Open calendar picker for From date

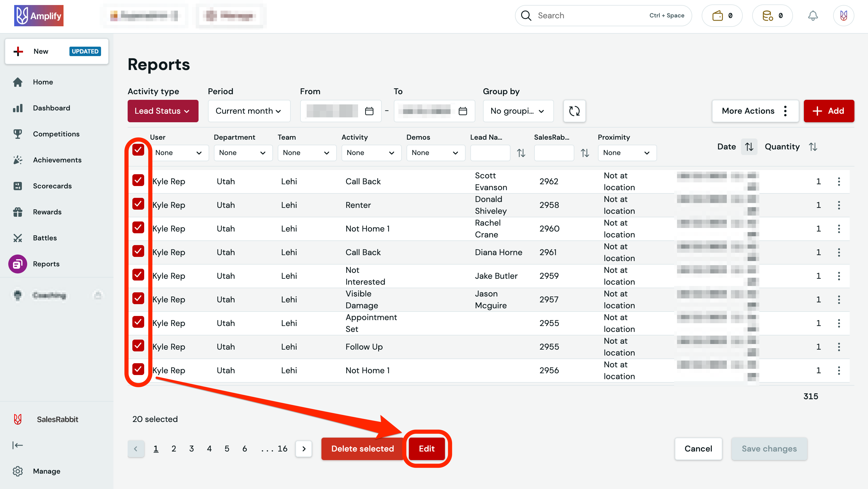click(x=369, y=111)
